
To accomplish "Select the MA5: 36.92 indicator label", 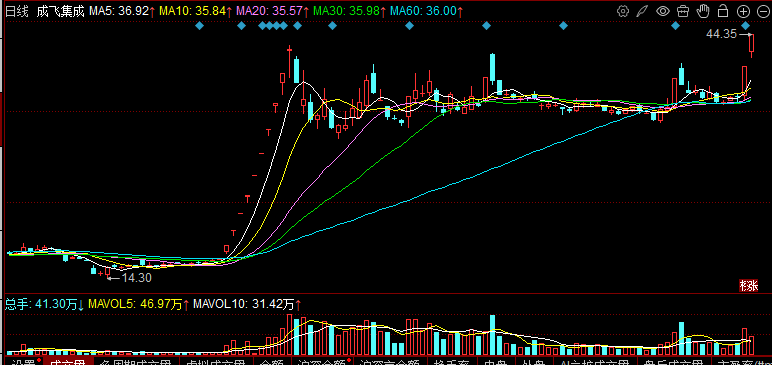I will [122, 11].
